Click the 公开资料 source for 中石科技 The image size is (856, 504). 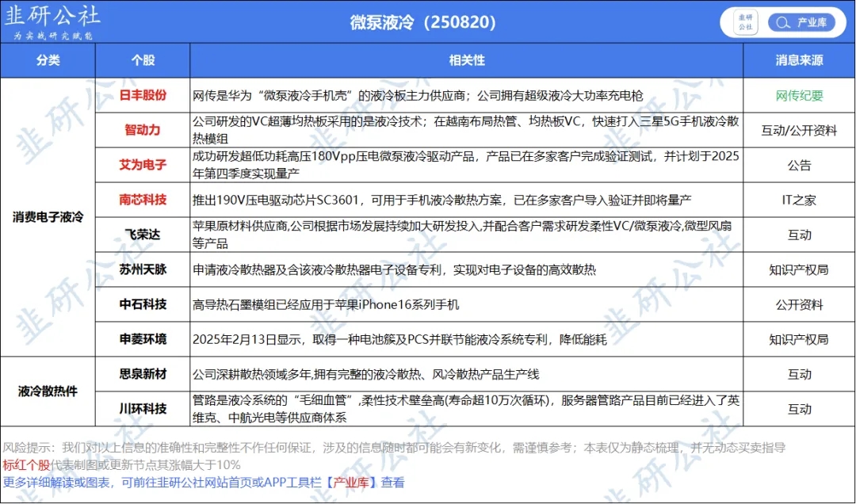(x=799, y=304)
